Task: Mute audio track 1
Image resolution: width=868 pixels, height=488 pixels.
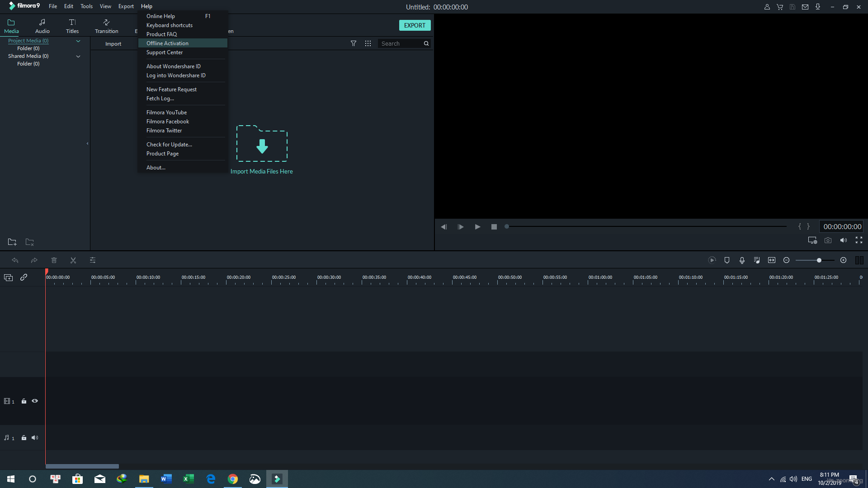Action: 35,438
